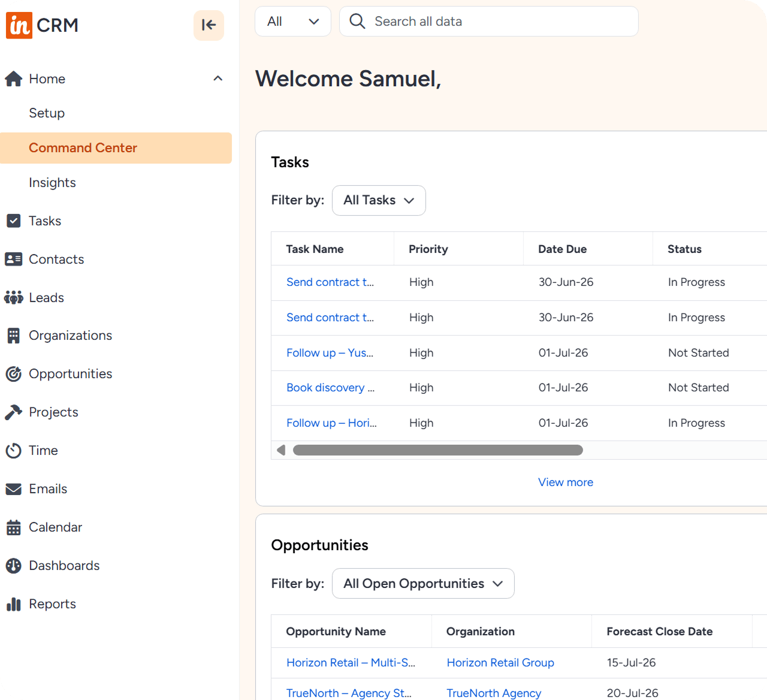Click the Contacts card icon

(x=13, y=260)
